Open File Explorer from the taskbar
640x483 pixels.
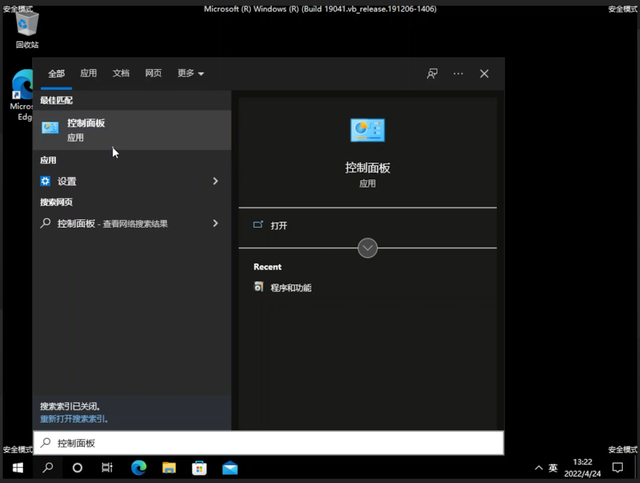(x=169, y=468)
